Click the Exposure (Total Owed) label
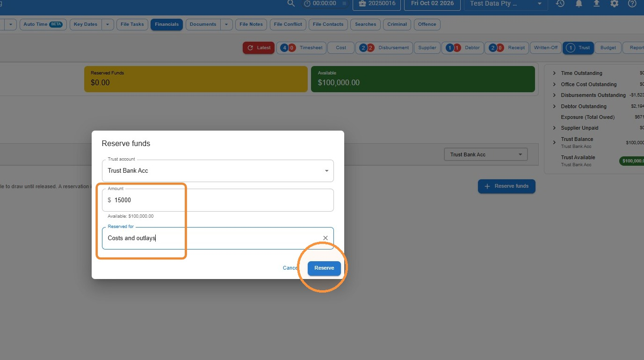The image size is (644, 360). [x=587, y=117]
